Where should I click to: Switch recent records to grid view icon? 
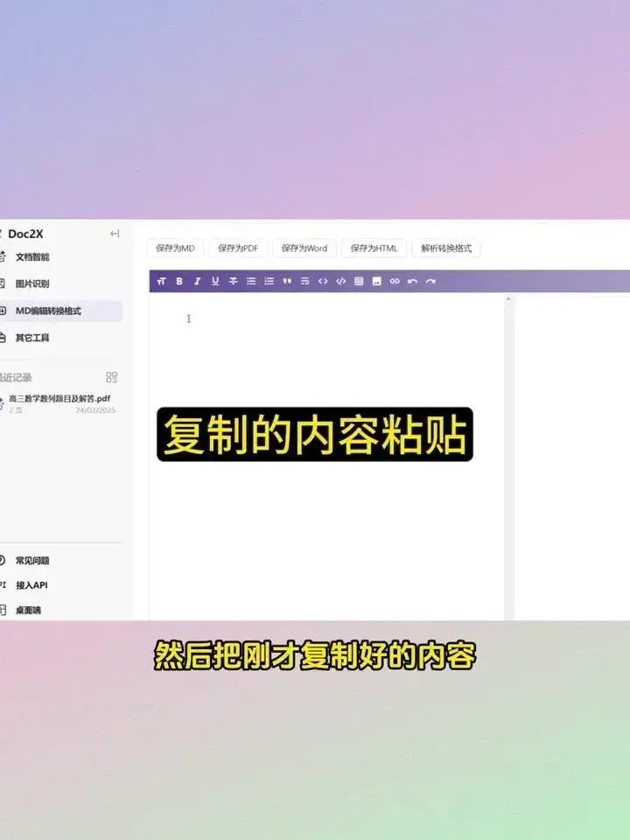pyautogui.click(x=111, y=377)
